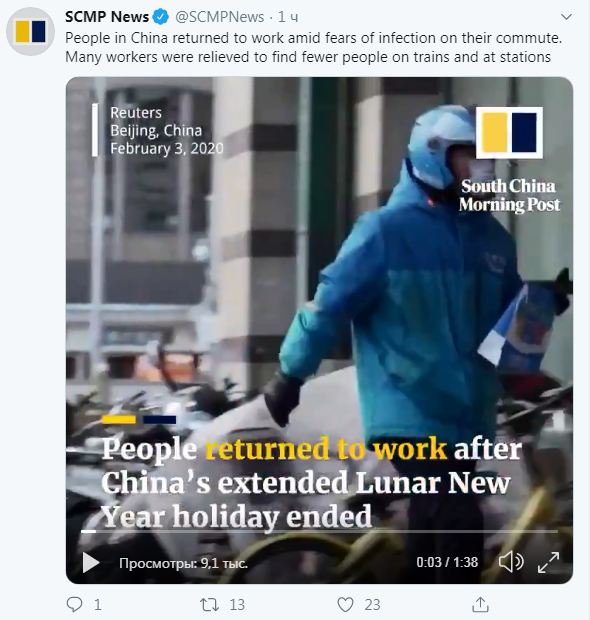
Task: Reply to the SCMP News tweet
Action: pos(74,604)
